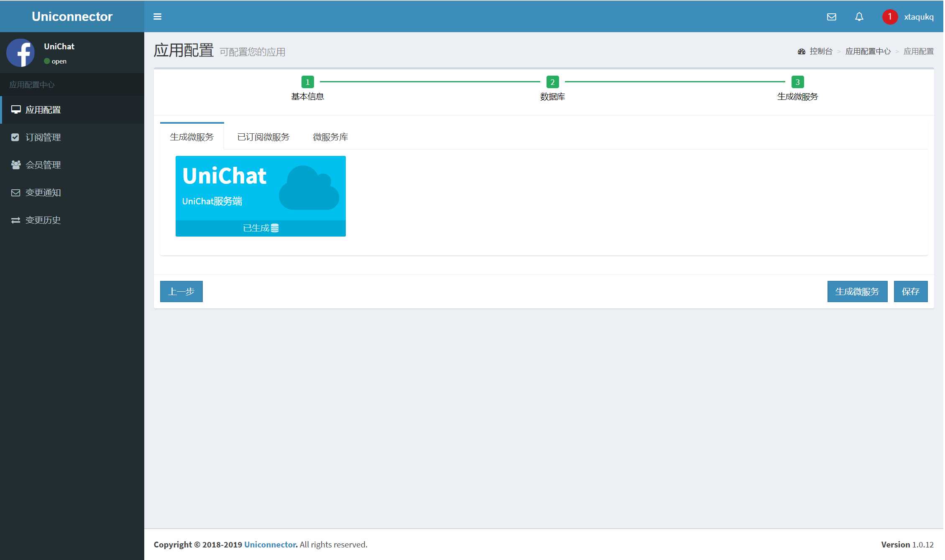Viewport: 945px width, 560px height.
Task: Click the 已生成 status footer on card
Action: tap(261, 228)
